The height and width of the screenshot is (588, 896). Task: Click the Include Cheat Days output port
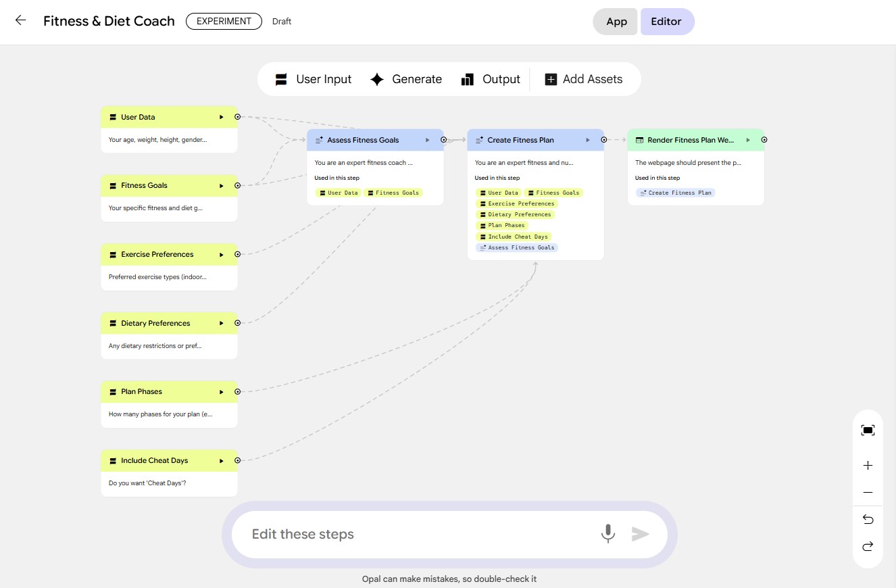pos(237,460)
